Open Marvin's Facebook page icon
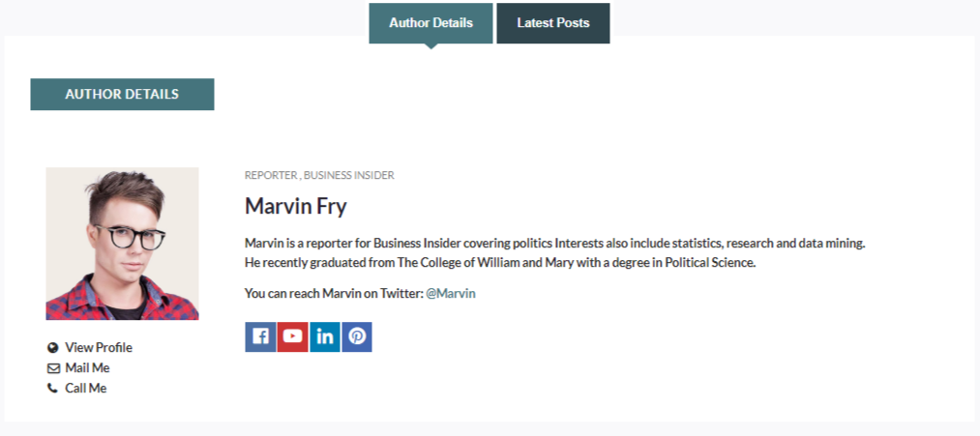The width and height of the screenshot is (980, 436). click(260, 337)
